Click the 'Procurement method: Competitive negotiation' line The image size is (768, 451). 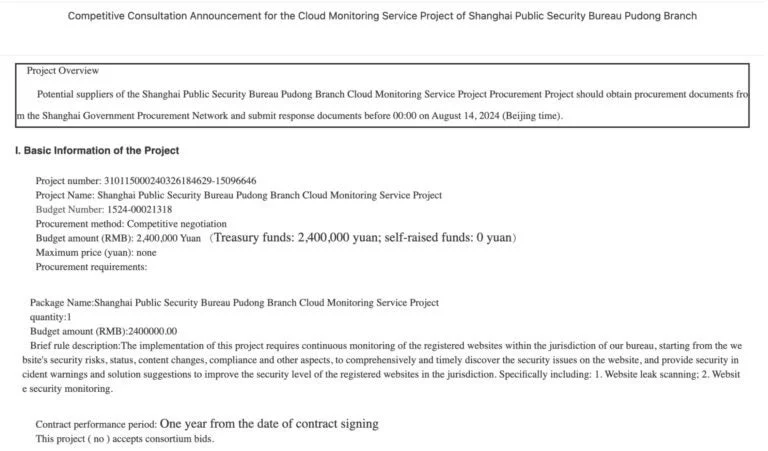pyautogui.click(x=131, y=224)
